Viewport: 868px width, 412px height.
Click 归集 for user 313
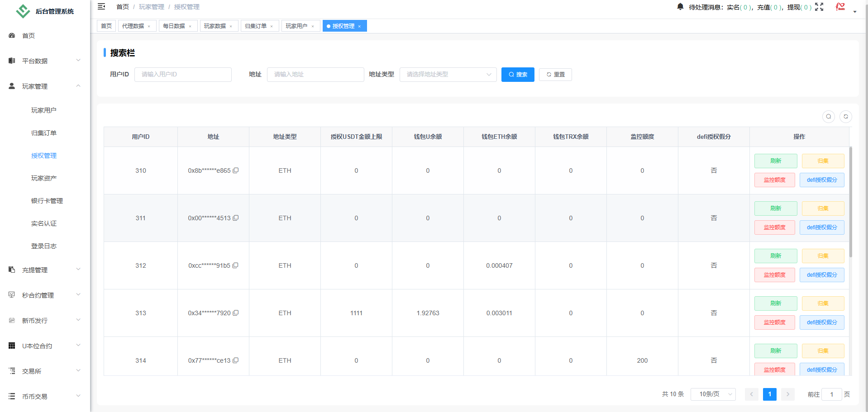pos(823,303)
